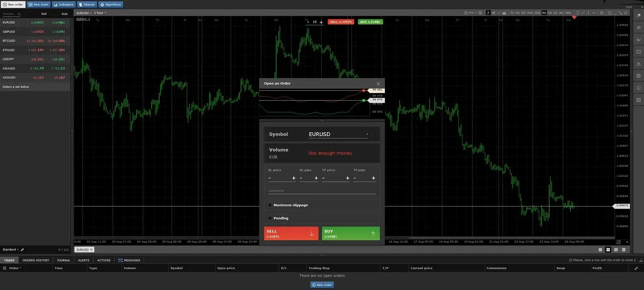Select the four-chart grid layout icon
Image resolution: width=644 pixels, height=290 pixels.
tap(608, 250)
